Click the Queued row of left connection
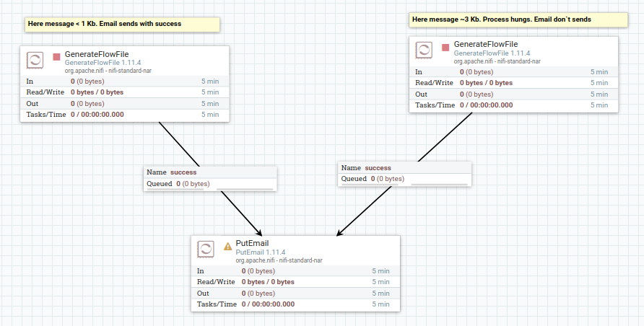644x326 pixels. (x=210, y=184)
